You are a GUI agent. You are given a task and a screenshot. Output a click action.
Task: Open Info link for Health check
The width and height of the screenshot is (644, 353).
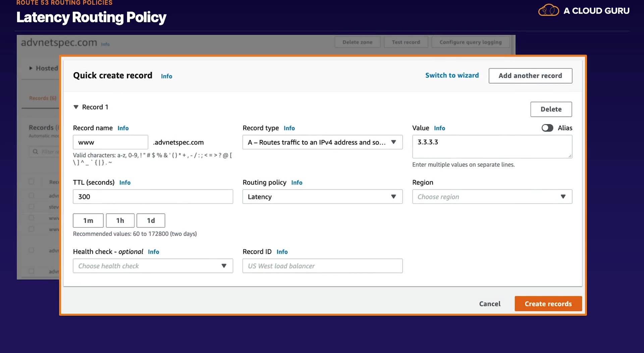[153, 252]
